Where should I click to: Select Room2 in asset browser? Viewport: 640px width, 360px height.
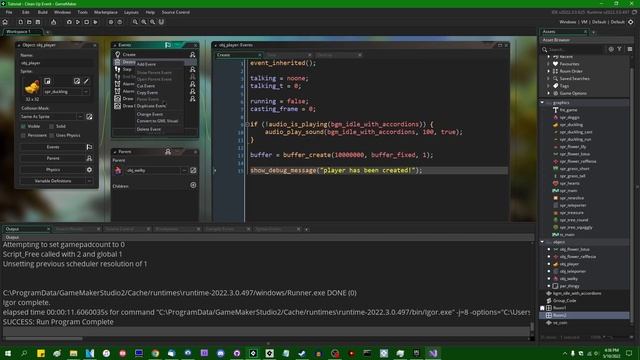click(x=584, y=315)
